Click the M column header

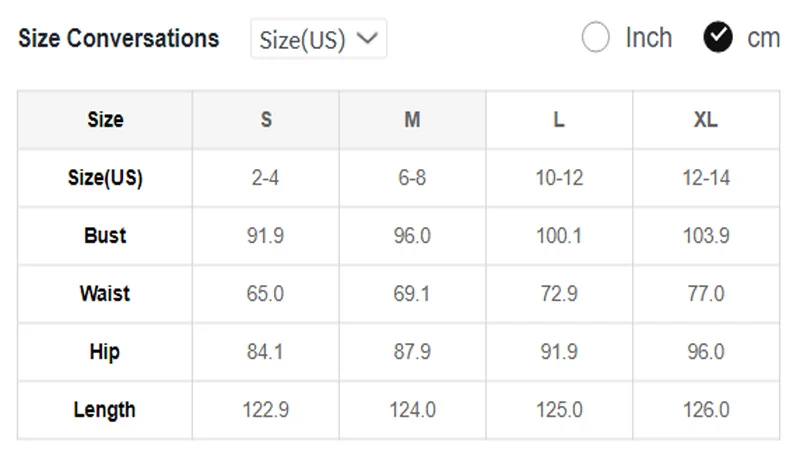[412, 120]
